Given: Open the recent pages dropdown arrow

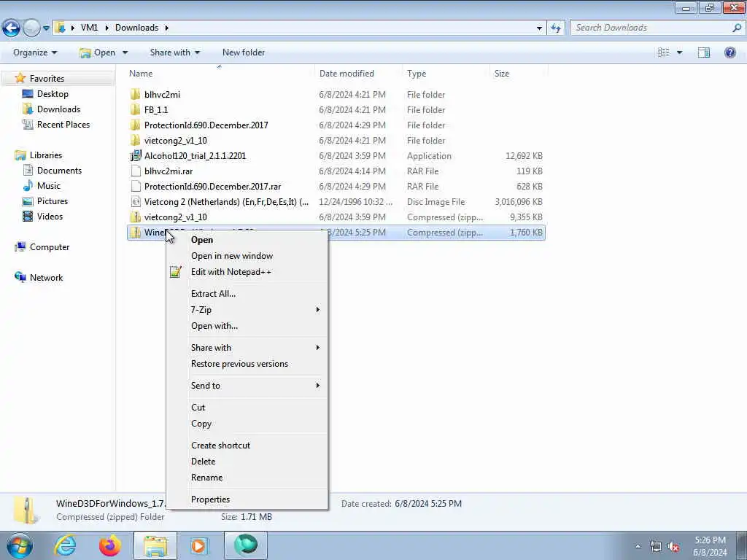Looking at the screenshot, I should click(46, 28).
